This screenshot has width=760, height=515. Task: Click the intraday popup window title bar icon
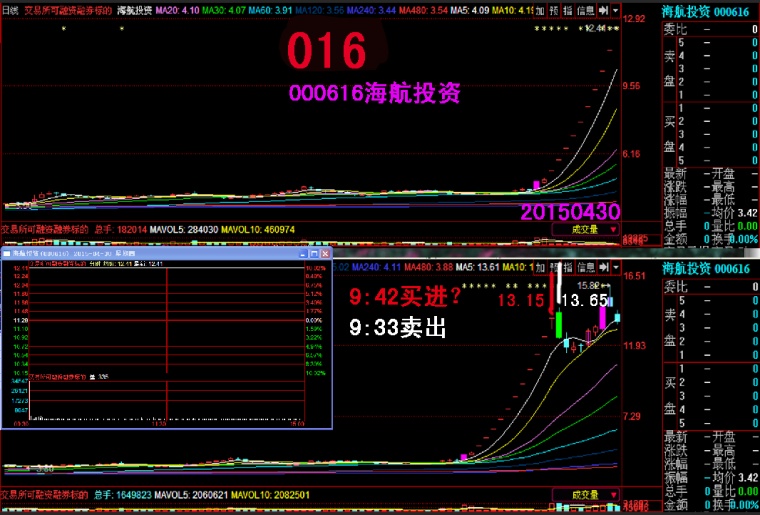(x=7, y=253)
